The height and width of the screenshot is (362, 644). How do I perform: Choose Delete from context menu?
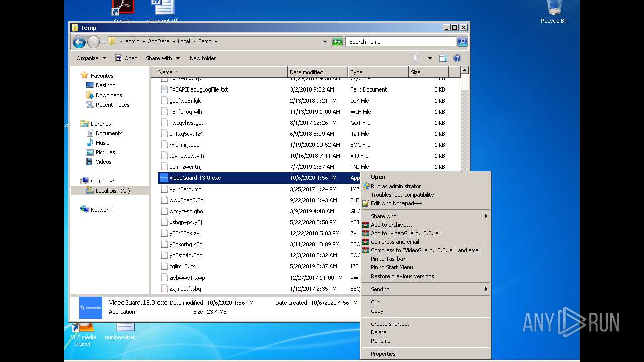pyautogui.click(x=426, y=332)
